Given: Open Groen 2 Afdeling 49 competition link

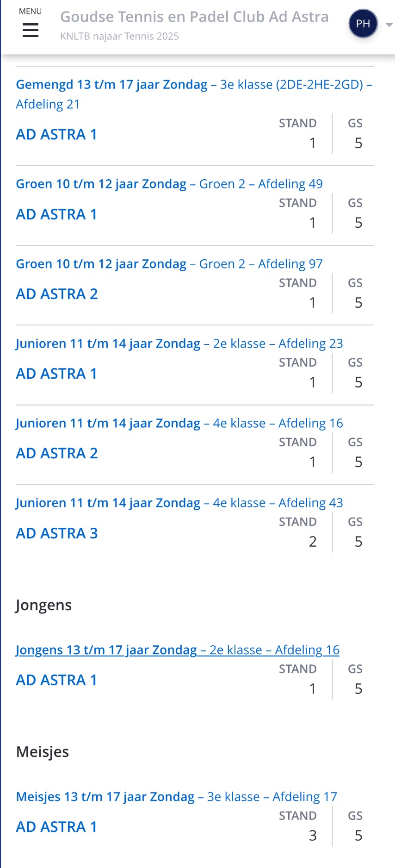Looking at the screenshot, I should (169, 184).
